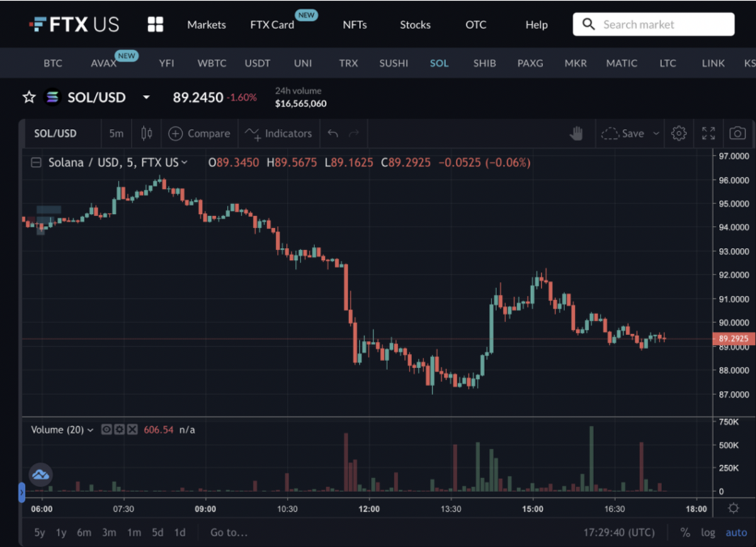Click the Go to... date button
Viewport: 756px width, 547px height.
coord(229,533)
